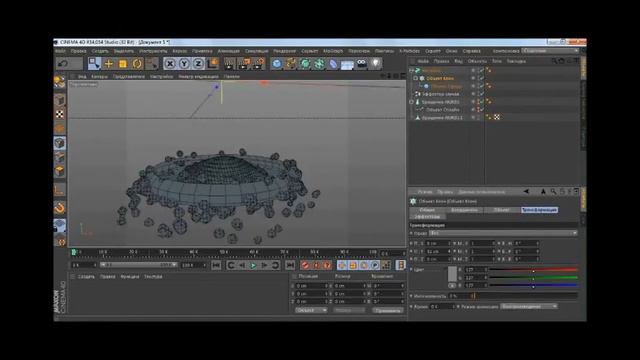The width and height of the screenshot is (640, 360).
Task: Go to end of animation
Action: (290, 265)
